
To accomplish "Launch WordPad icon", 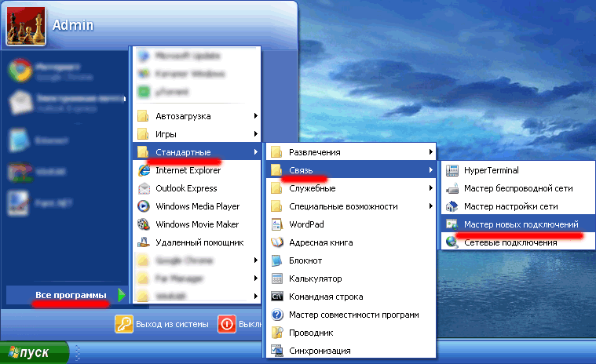I will point(276,224).
